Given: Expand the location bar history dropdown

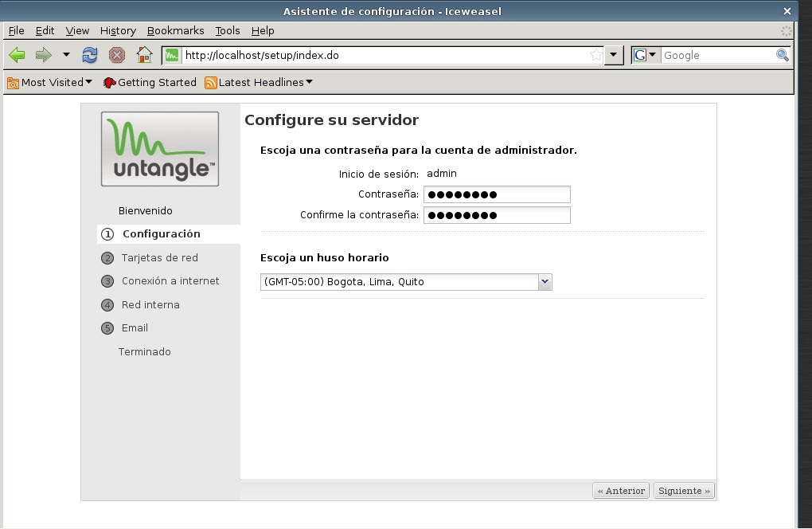Looking at the screenshot, I should coord(613,55).
